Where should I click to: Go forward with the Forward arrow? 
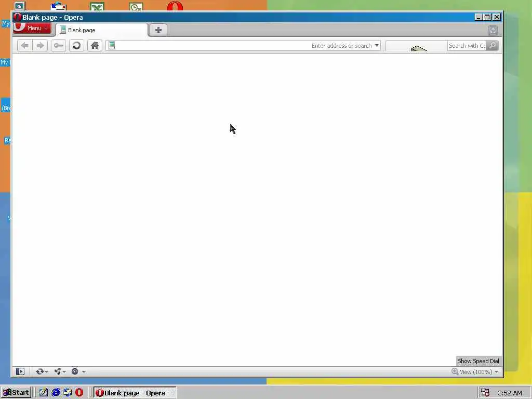point(40,46)
